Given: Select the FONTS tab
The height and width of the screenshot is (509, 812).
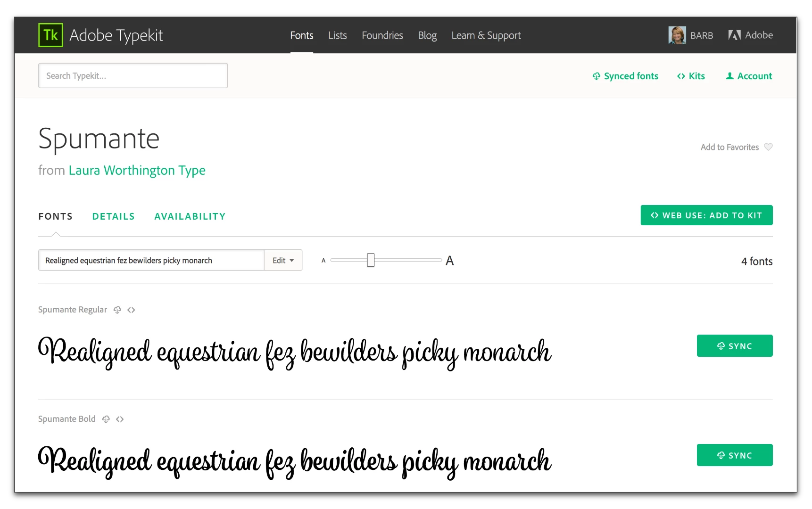Looking at the screenshot, I should coord(56,216).
